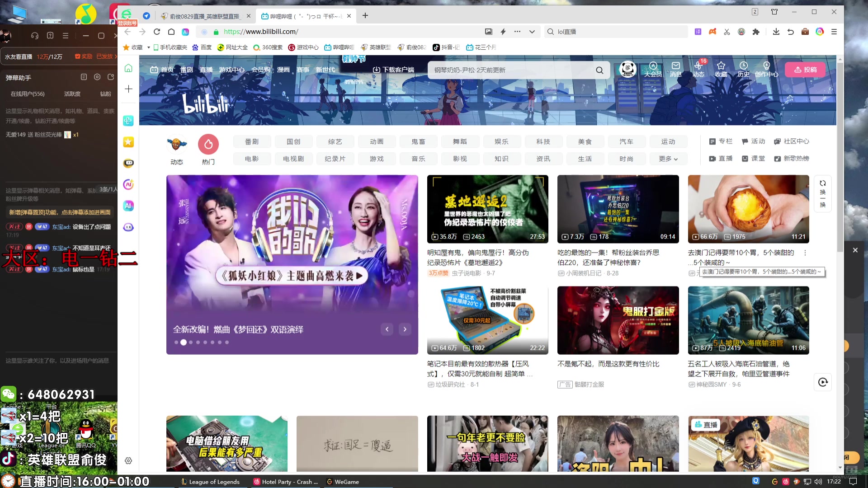This screenshot has height=488, width=868.
Task: Click the sidebar home icon
Action: click(x=128, y=68)
